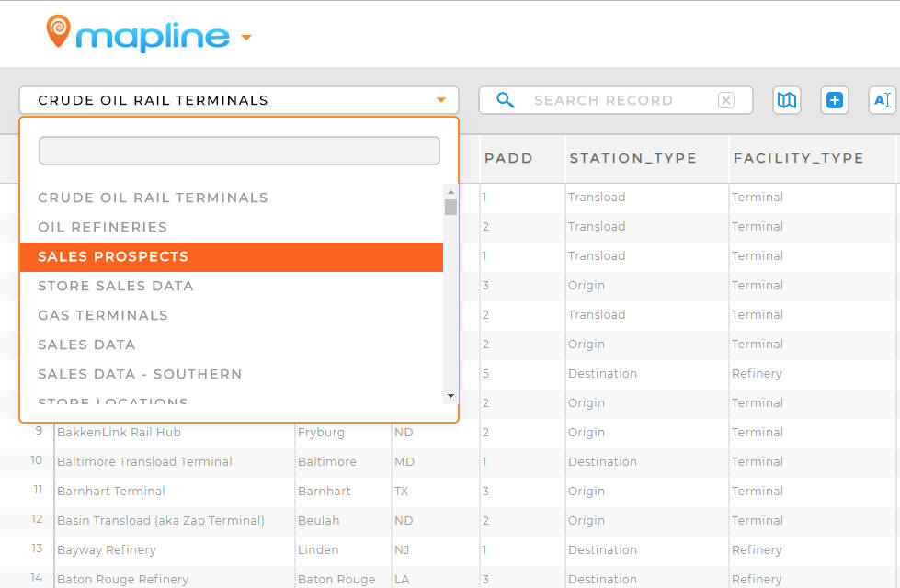Choose Sales Prospects dataset
Viewport: 900px width, 588px height.
coord(232,256)
